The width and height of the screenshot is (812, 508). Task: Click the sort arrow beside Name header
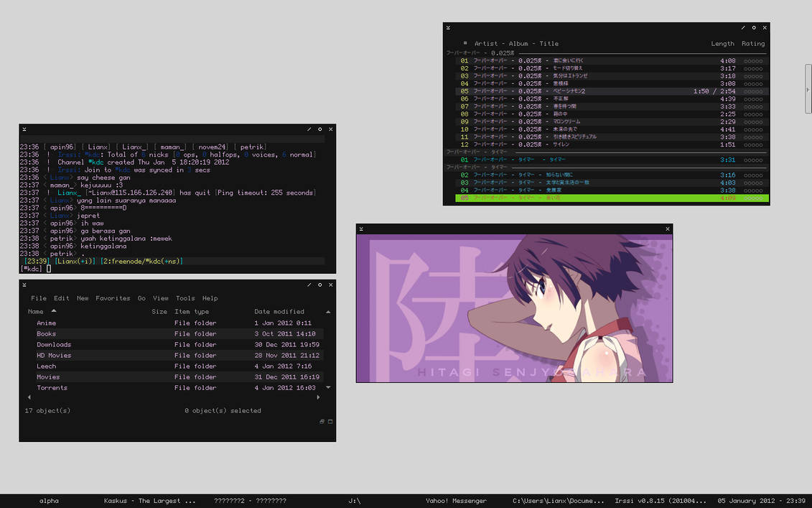(x=53, y=311)
